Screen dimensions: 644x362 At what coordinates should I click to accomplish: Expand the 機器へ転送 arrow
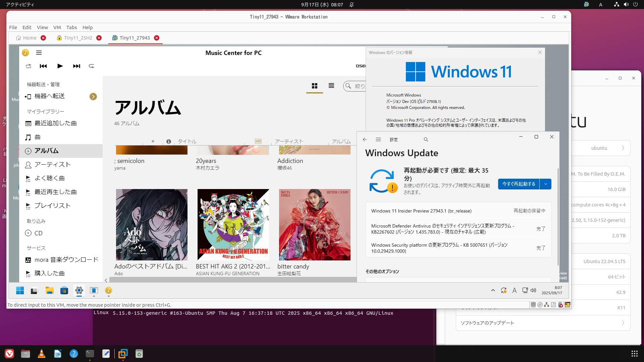coord(93,97)
